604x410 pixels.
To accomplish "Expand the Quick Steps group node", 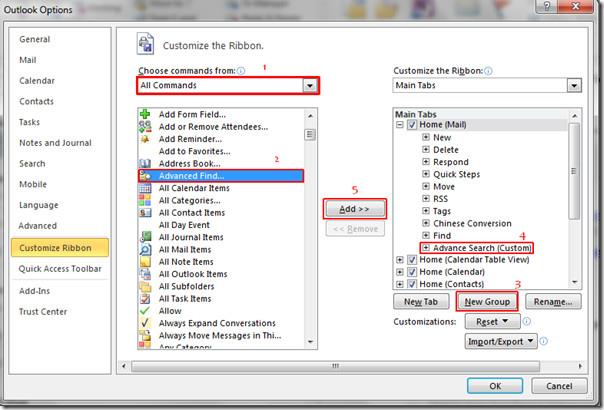I will click(x=426, y=174).
